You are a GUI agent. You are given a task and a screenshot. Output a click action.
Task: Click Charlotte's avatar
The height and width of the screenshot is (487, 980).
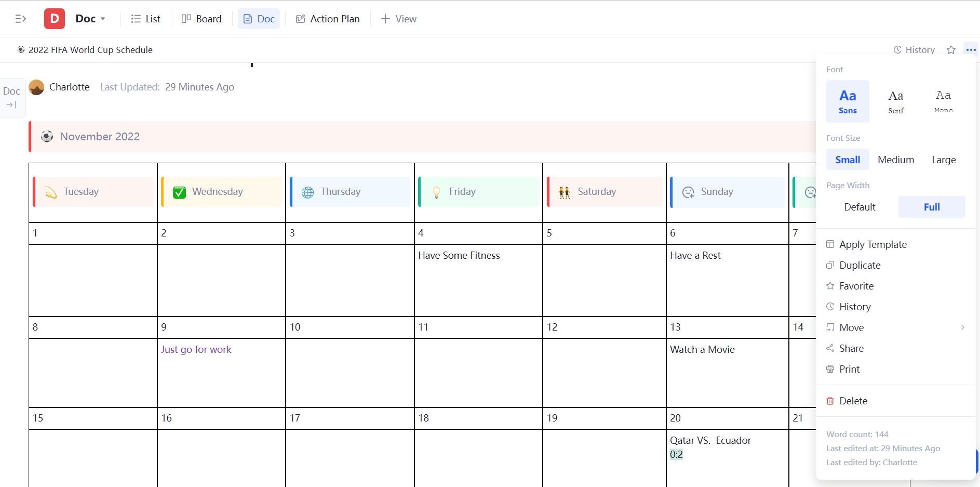36,87
